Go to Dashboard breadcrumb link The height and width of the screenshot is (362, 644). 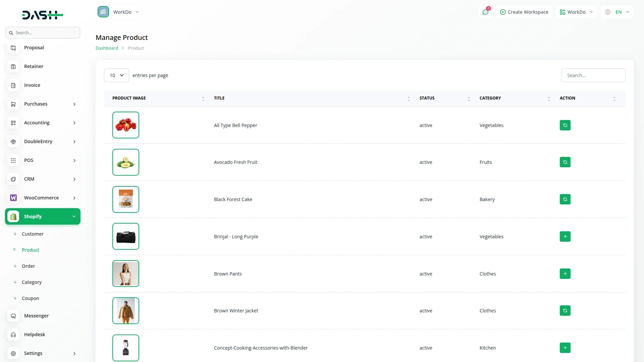click(x=107, y=48)
